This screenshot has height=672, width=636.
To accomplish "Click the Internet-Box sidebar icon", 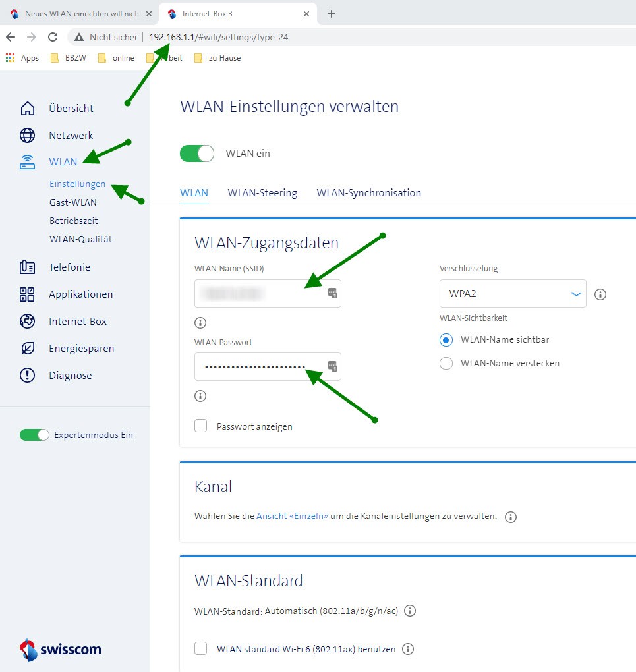I will pyautogui.click(x=27, y=321).
